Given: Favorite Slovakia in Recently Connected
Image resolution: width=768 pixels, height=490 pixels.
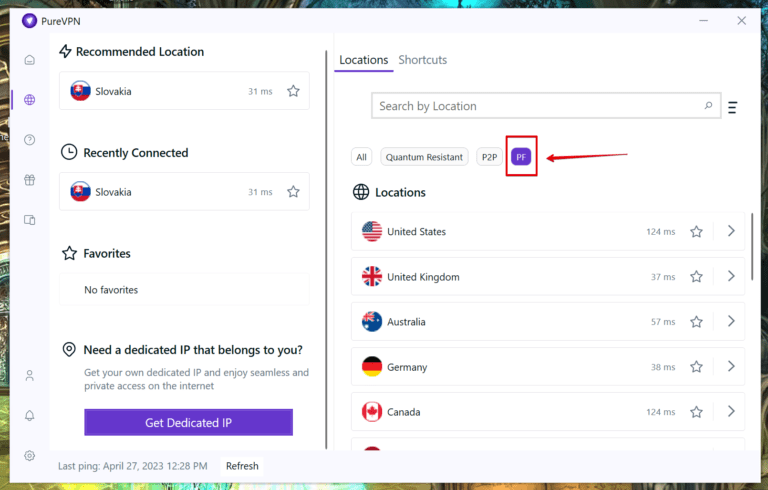Looking at the screenshot, I should point(293,192).
